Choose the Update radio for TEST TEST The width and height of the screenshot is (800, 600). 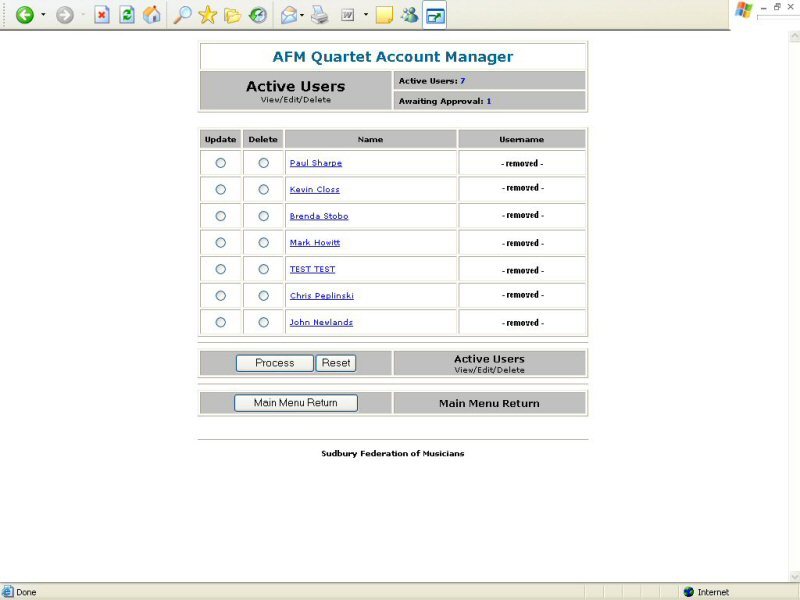221,269
